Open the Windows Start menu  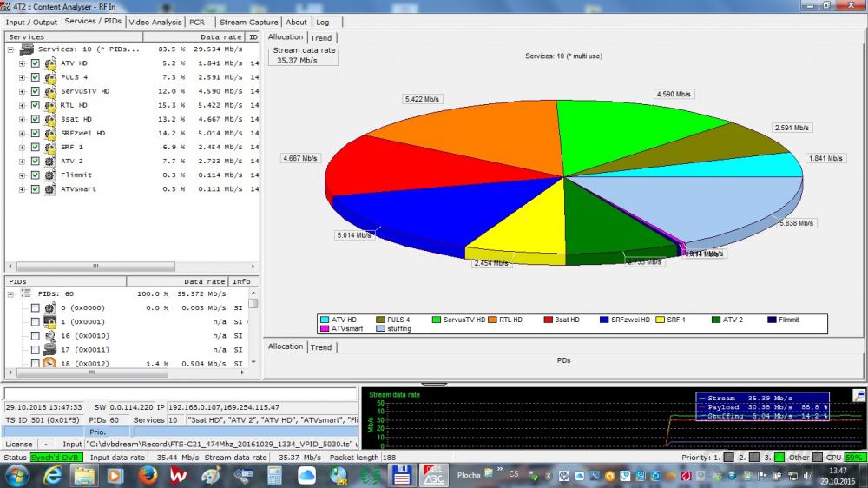click(x=16, y=475)
